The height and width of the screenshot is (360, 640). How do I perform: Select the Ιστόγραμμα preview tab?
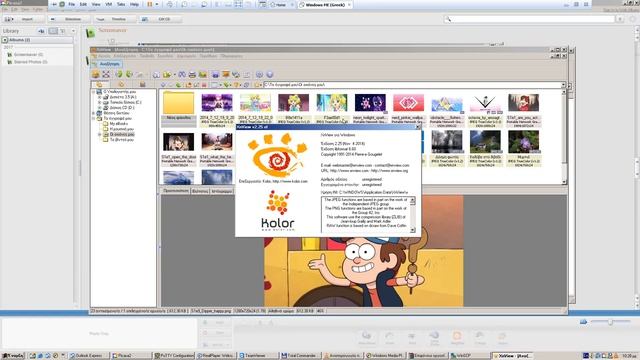coord(222,191)
